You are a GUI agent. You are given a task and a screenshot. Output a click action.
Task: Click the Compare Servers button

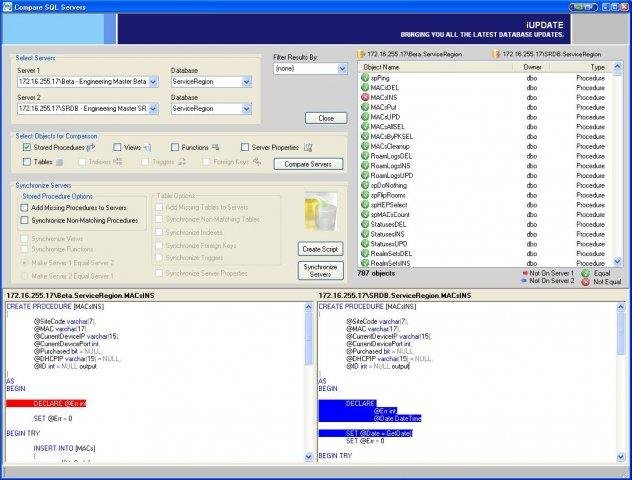coord(308,164)
